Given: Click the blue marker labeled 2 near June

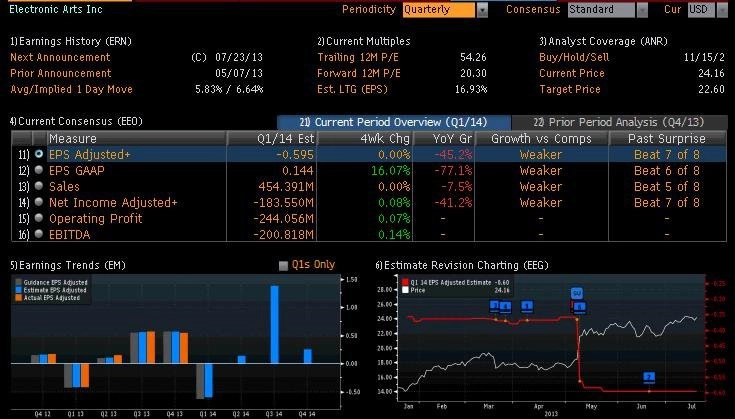Looking at the screenshot, I should tap(649, 377).
